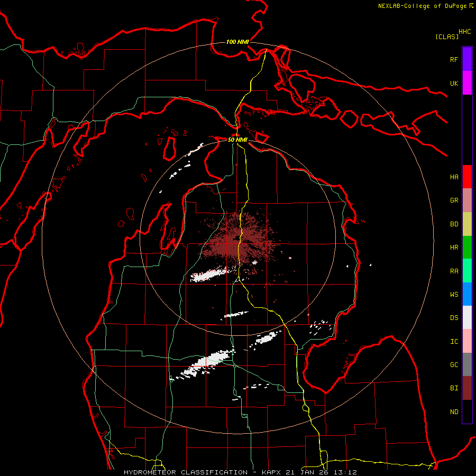Pick the gray GC legend swatch

point(467,364)
